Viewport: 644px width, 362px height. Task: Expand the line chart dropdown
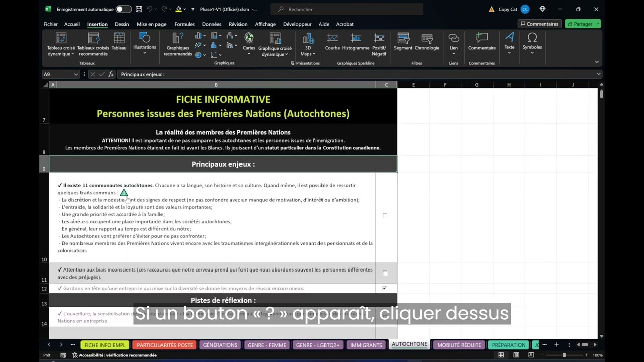coord(204,45)
